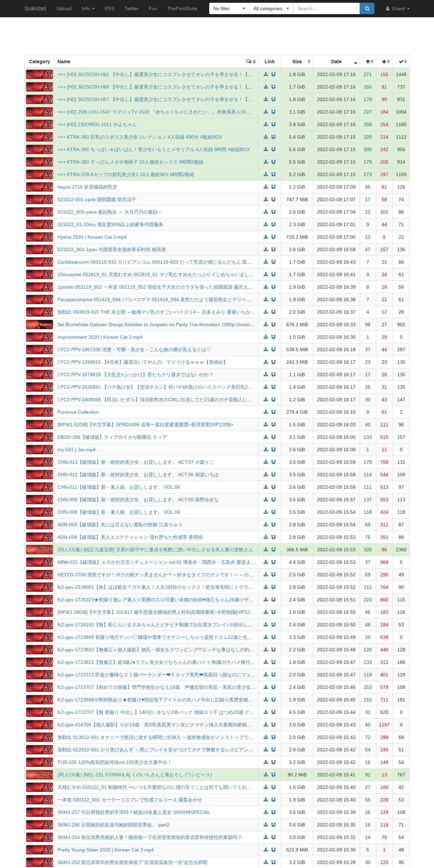
Task: Open the heyzo-2715 torrent title
Action: (x=87, y=187)
